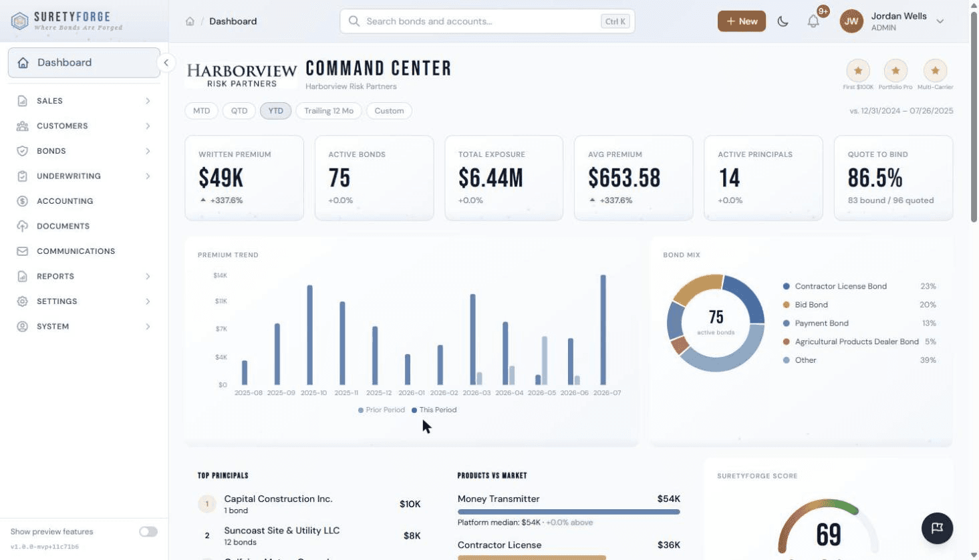
Task: Open notifications bell icon
Action: tap(813, 21)
